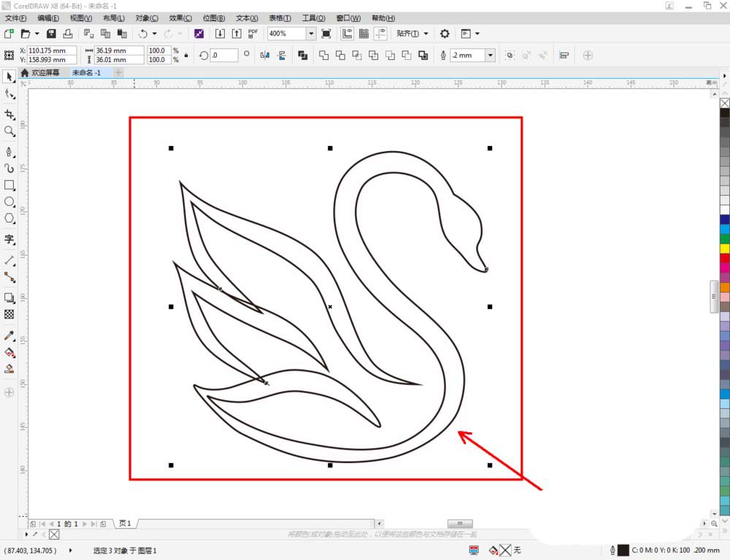Image resolution: width=730 pixels, height=560 pixels.
Task: Pick the Ellipse tool
Action: click(x=9, y=202)
